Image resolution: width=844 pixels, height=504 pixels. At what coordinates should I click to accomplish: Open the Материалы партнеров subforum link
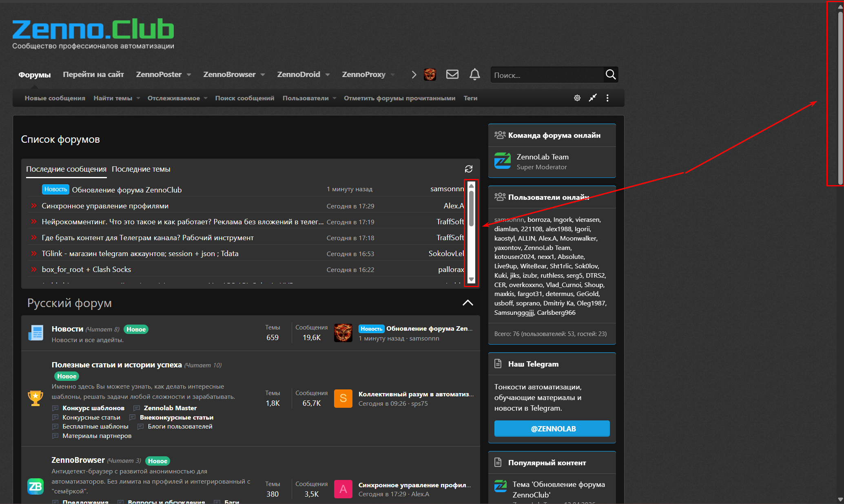tap(97, 436)
